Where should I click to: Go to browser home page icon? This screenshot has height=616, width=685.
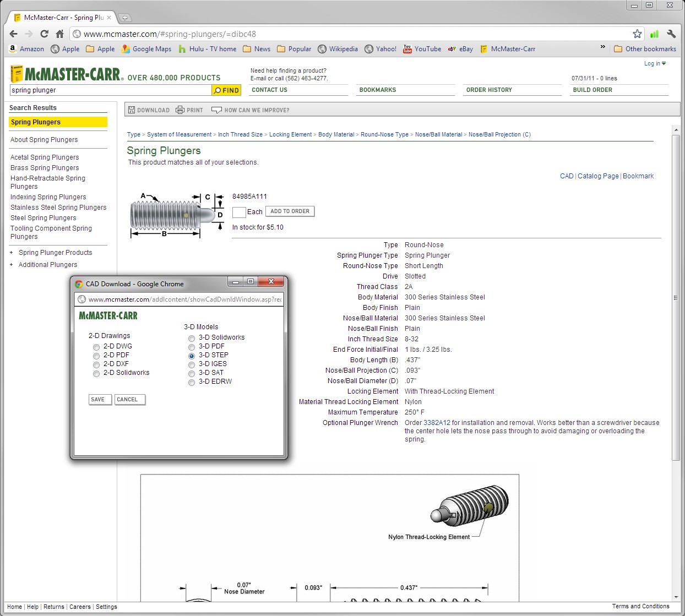pyautogui.click(x=59, y=34)
